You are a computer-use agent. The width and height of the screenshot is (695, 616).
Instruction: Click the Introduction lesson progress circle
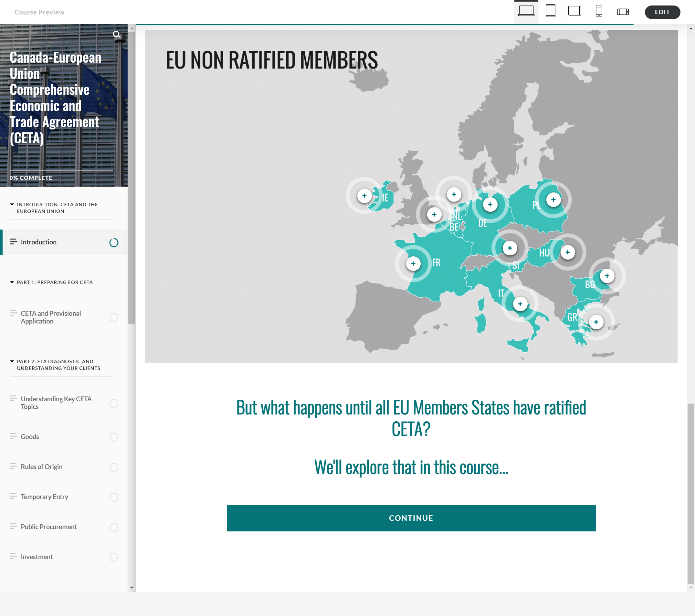pos(114,242)
